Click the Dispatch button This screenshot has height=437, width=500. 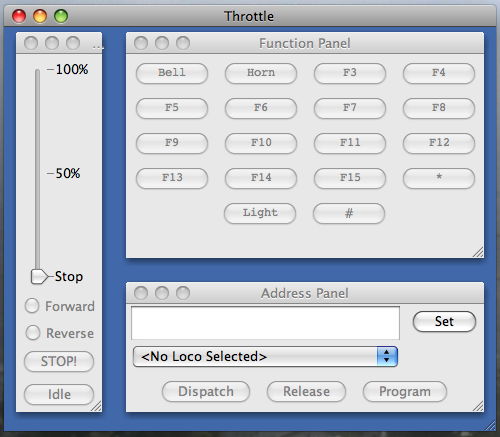(x=206, y=392)
